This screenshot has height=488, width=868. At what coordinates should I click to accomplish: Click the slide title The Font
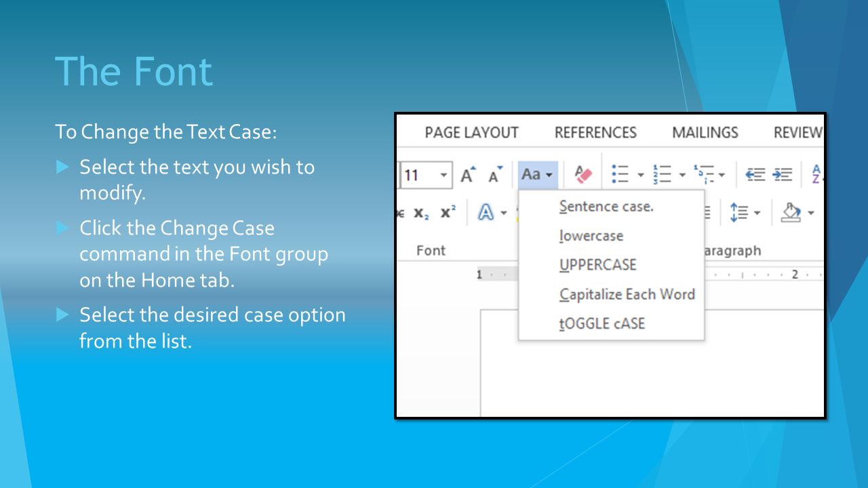(x=134, y=70)
